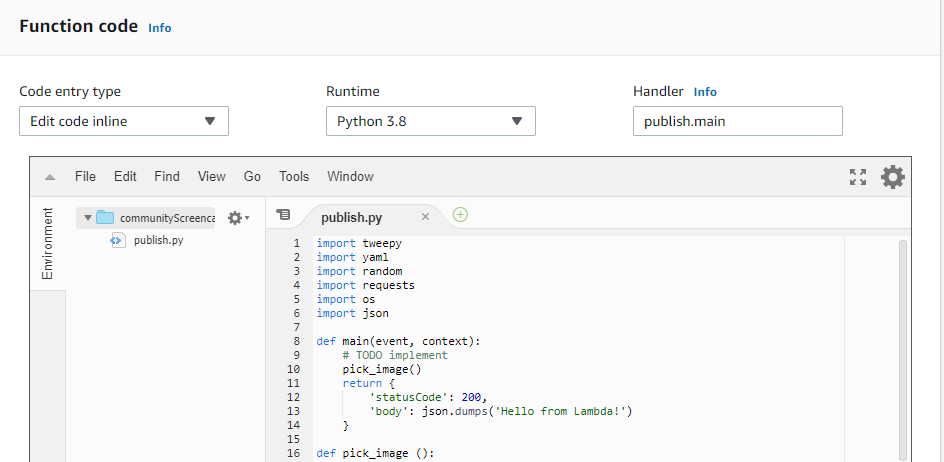This screenshot has height=462, width=944.
Task: Click the 'import yaml' line
Action: (352, 257)
